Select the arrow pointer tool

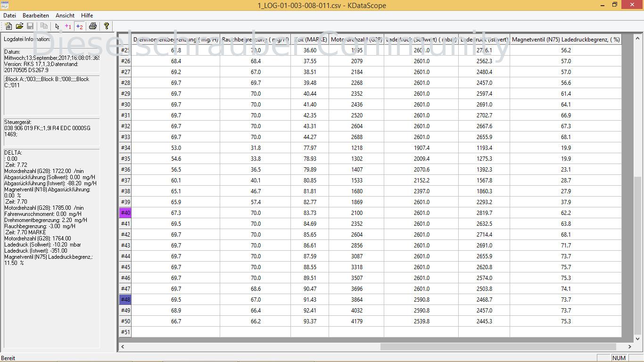(x=57, y=26)
